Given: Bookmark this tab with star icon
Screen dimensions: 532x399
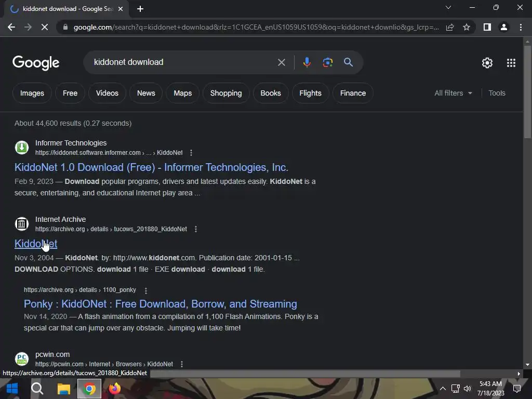Looking at the screenshot, I should 467,27.
